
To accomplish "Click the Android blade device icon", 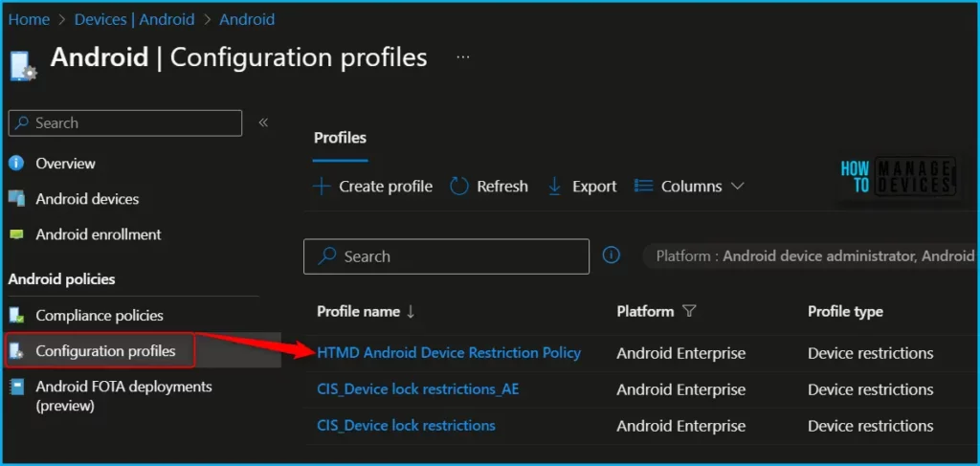I will 23,66.
